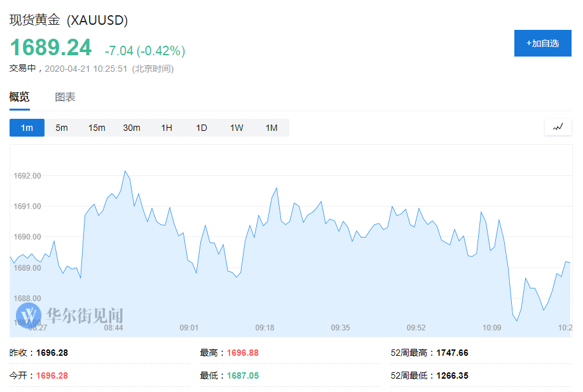Screen dimensions: 583x392
Task: Select the 1M monthly chart
Action: coord(271,128)
